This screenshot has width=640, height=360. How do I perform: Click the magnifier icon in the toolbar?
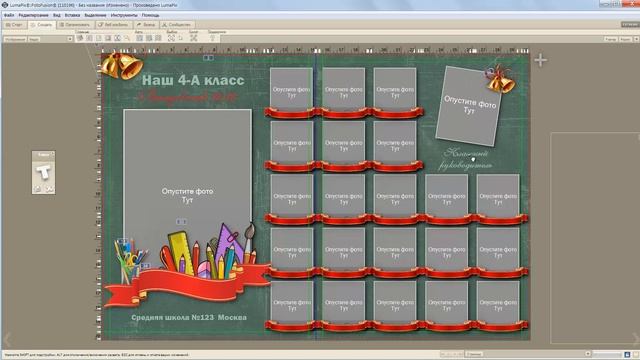pyautogui.click(x=127, y=38)
